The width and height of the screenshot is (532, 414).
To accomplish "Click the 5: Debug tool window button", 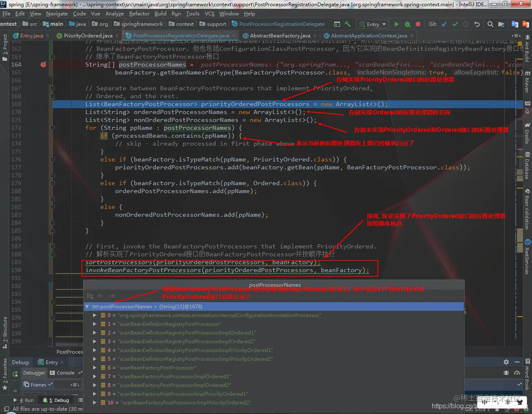I will (x=56, y=400).
